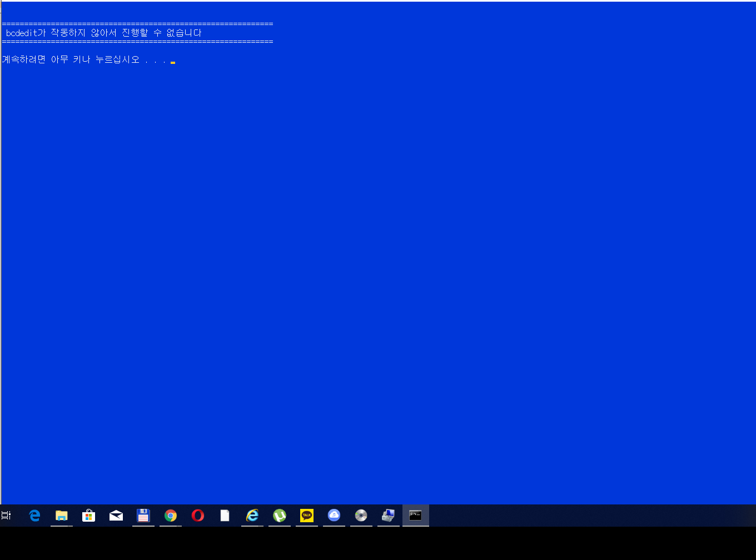Image resolution: width=756 pixels, height=560 pixels.
Task: Click the bcdedit error message line
Action: (104, 33)
